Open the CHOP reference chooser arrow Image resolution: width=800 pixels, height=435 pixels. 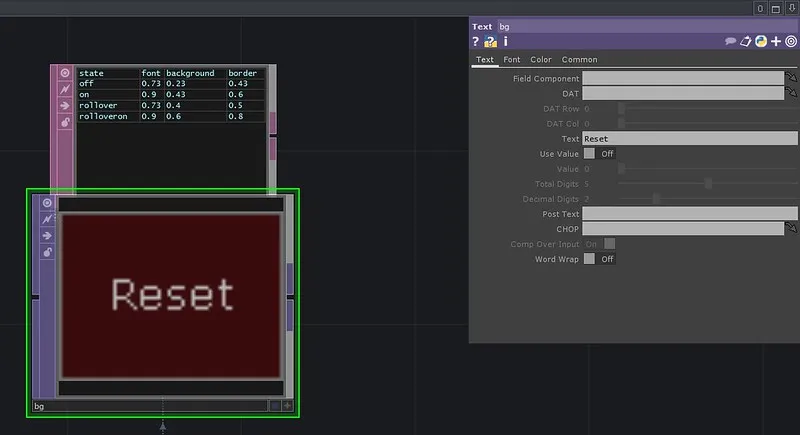791,229
